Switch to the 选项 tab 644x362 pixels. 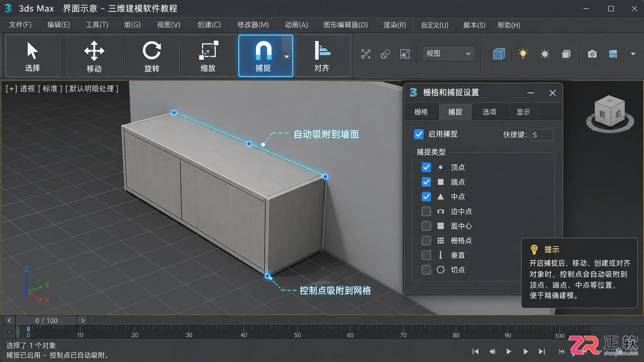pyautogui.click(x=489, y=112)
